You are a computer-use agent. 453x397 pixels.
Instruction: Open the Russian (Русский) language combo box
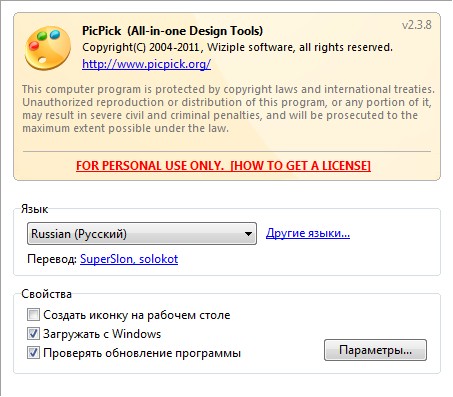(142, 234)
